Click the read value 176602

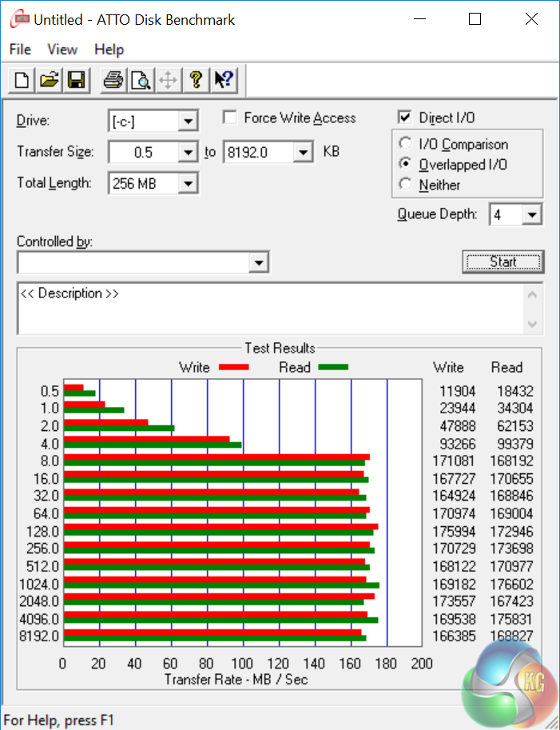click(511, 584)
